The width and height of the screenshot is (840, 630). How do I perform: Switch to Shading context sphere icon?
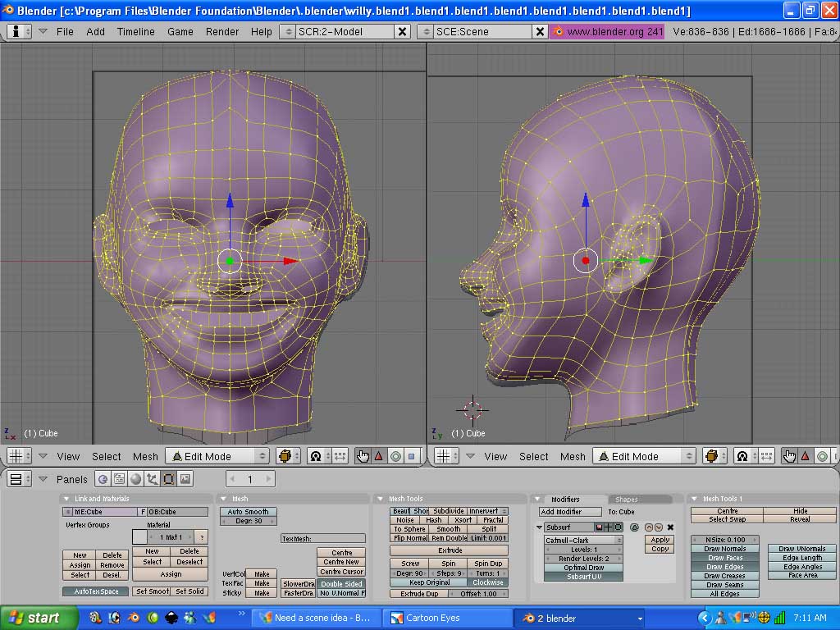tap(135, 479)
